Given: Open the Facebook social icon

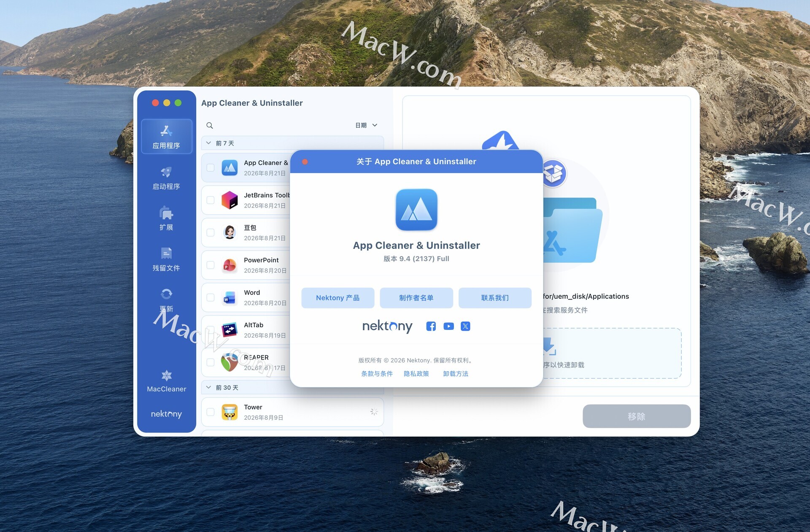Looking at the screenshot, I should (431, 326).
